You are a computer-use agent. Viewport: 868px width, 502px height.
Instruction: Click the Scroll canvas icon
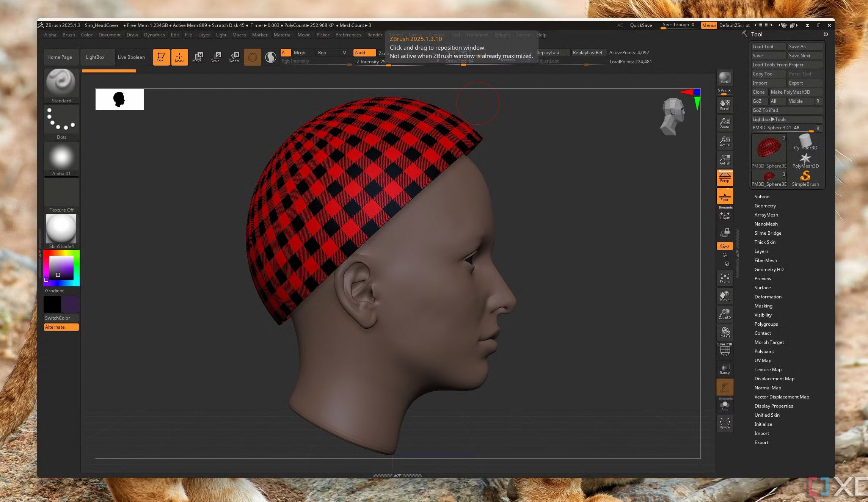[725, 105]
